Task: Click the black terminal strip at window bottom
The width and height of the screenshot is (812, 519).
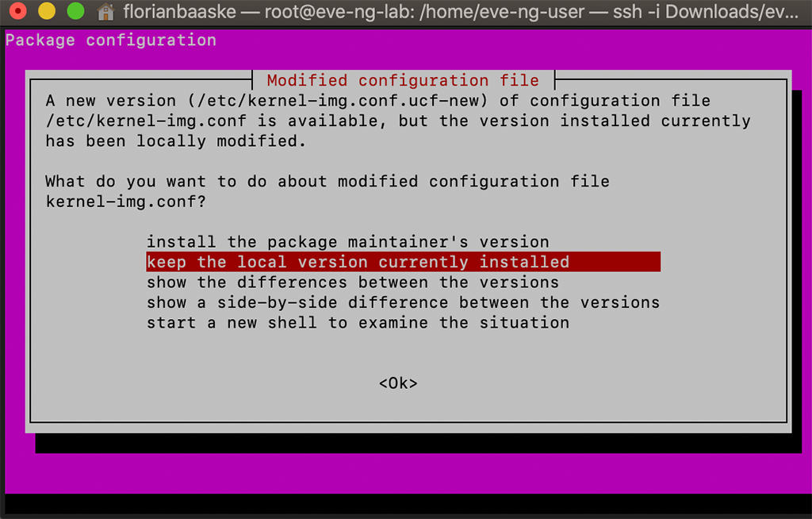Action: click(406, 504)
